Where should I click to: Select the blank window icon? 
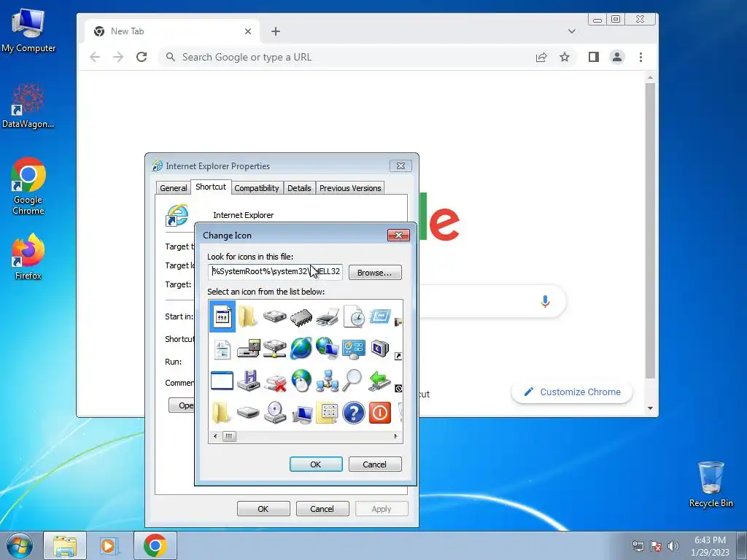(222, 381)
